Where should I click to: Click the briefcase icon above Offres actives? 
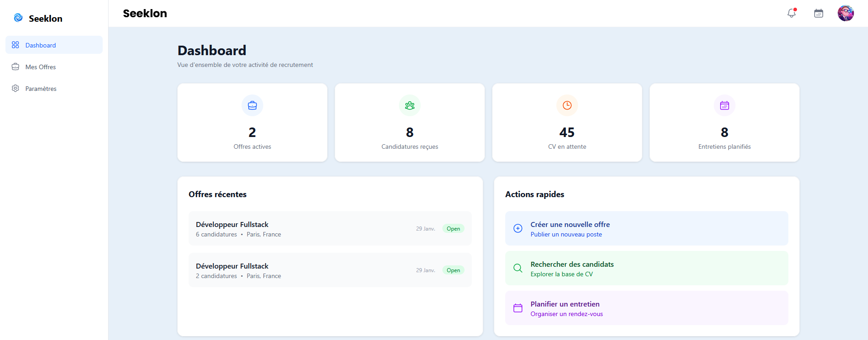(252, 105)
